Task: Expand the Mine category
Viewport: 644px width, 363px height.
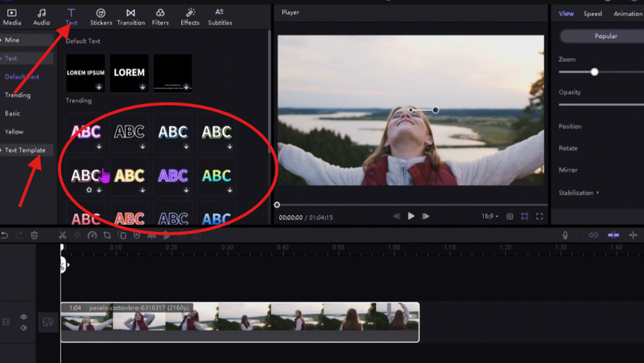Action: [x=26, y=40]
